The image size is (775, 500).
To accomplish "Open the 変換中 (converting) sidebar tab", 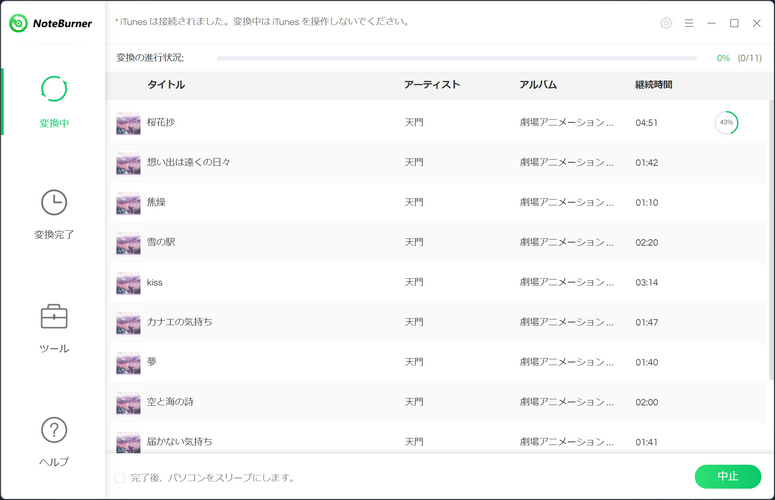I will coord(54,102).
